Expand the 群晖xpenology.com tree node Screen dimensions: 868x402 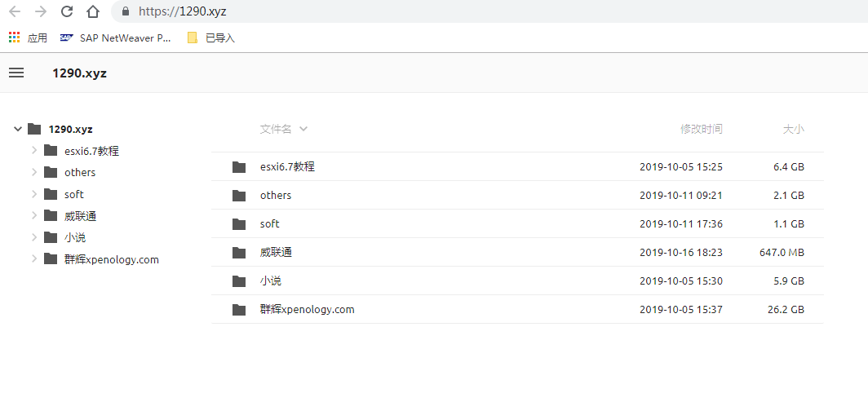coord(33,259)
